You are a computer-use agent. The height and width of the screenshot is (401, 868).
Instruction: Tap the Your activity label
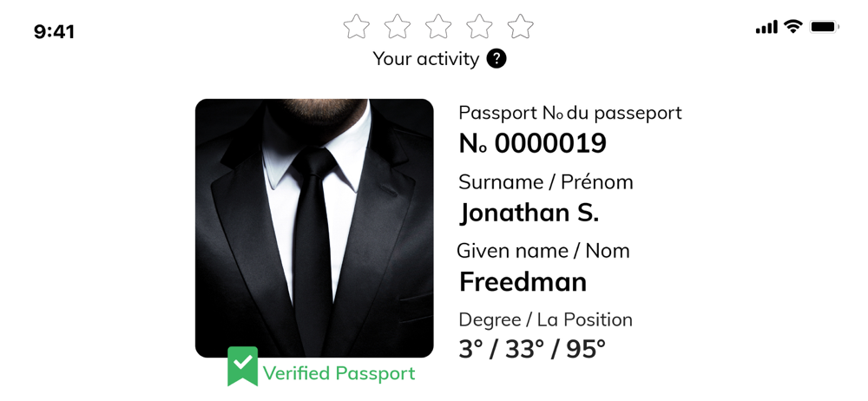(425, 59)
